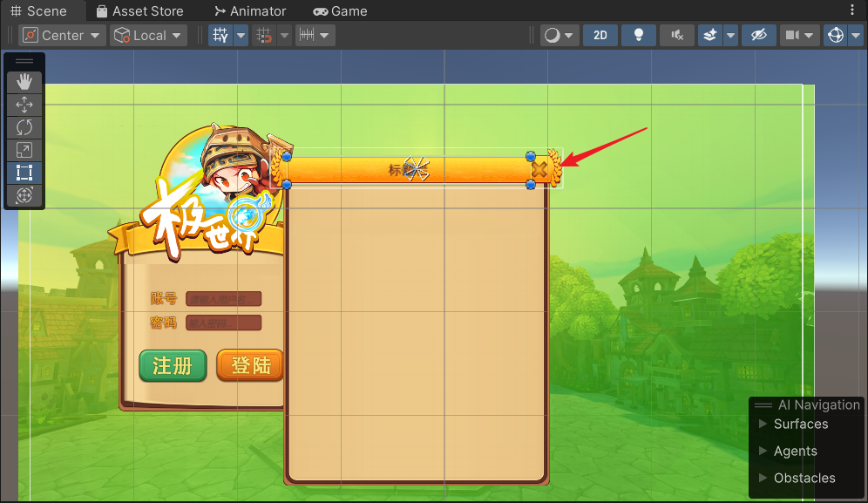Viewport: 868px width, 503px height.
Task: Open the Center pivot mode dropdown
Action: coord(62,36)
